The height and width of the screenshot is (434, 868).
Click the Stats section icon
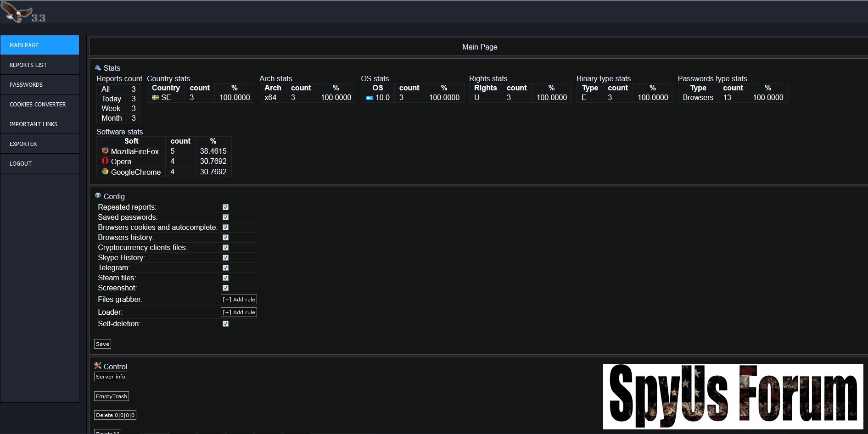coord(98,67)
